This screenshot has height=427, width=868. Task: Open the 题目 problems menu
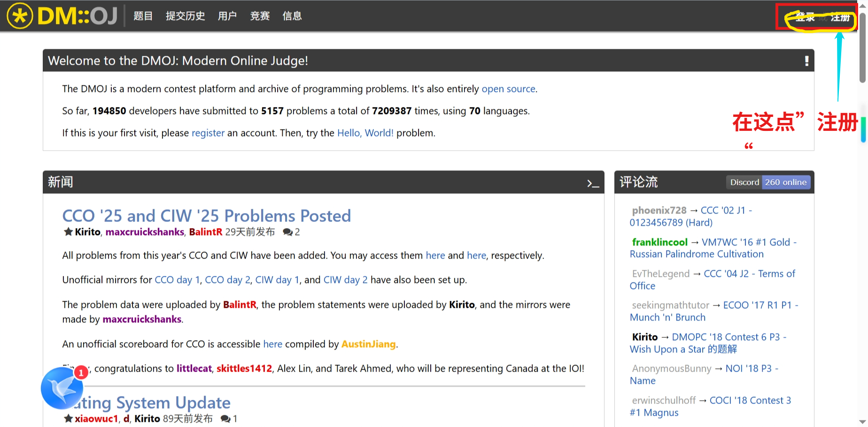tap(143, 16)
